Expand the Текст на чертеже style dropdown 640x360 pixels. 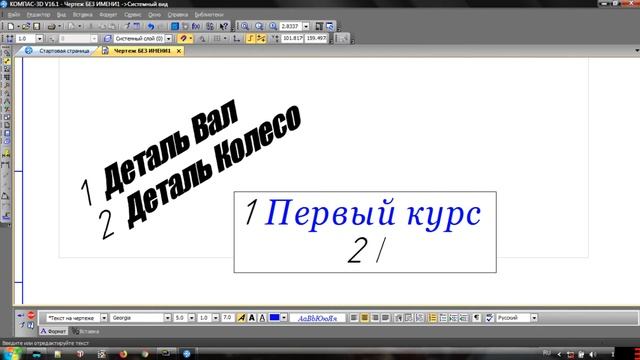click(x=104, y=318)
